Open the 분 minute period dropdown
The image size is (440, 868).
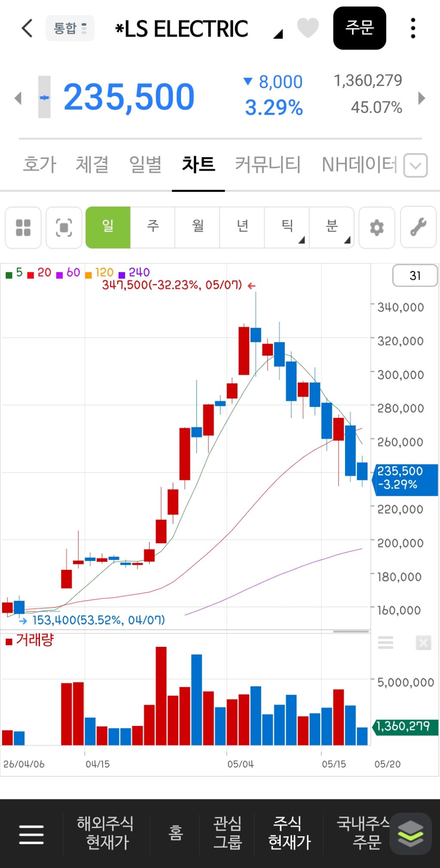(332, 227)
